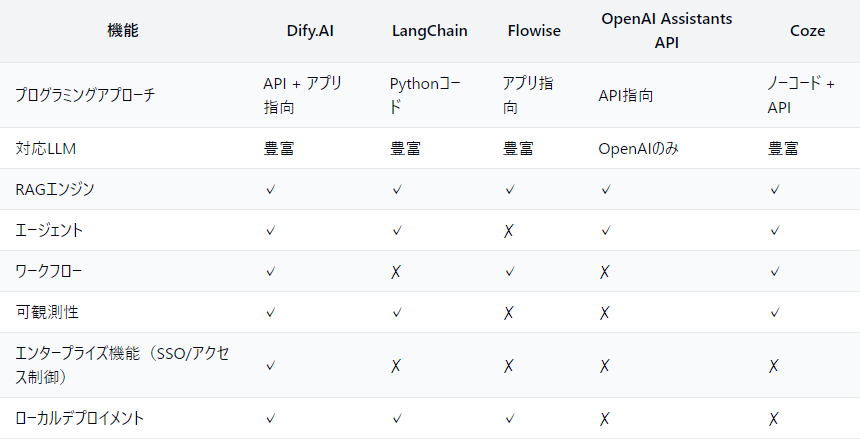Image resolution: width=860 pixels, height=439 pixels.
Task: Click the checkmark for Dify.AI RAGエンジン
Action: 270,189
